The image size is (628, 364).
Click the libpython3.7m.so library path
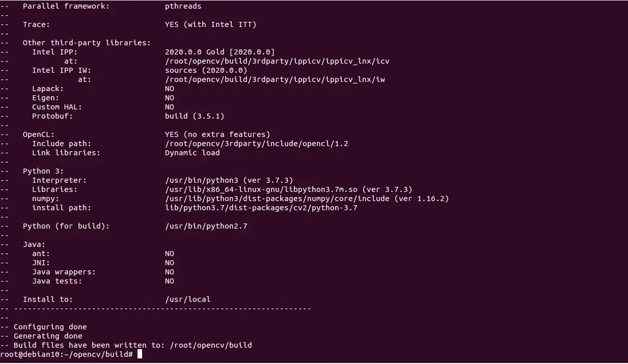coord(261,189)
